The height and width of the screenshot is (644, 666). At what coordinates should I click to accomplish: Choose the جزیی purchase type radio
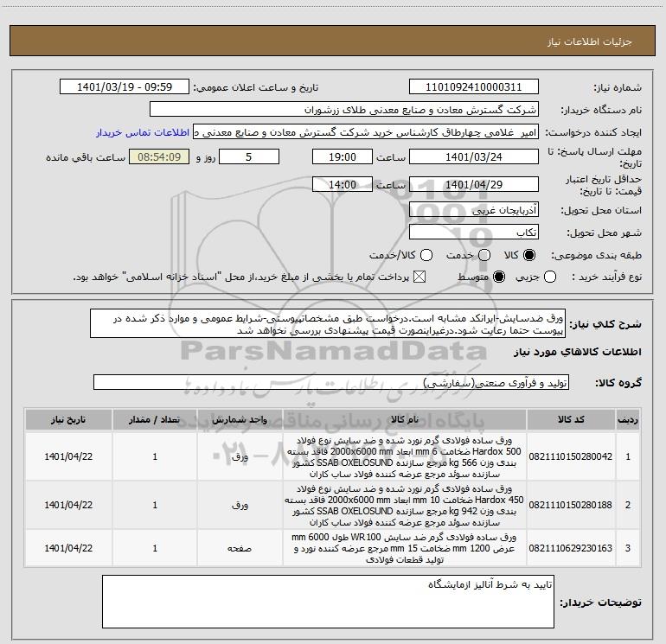549,277
